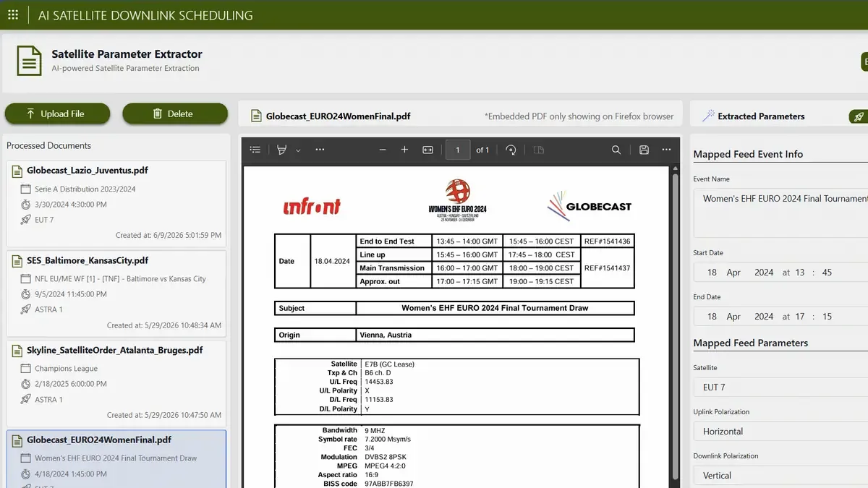This screenshot has height=488, width=868.
Task: Edit the Event Name text field
Action: click(780, 213)
